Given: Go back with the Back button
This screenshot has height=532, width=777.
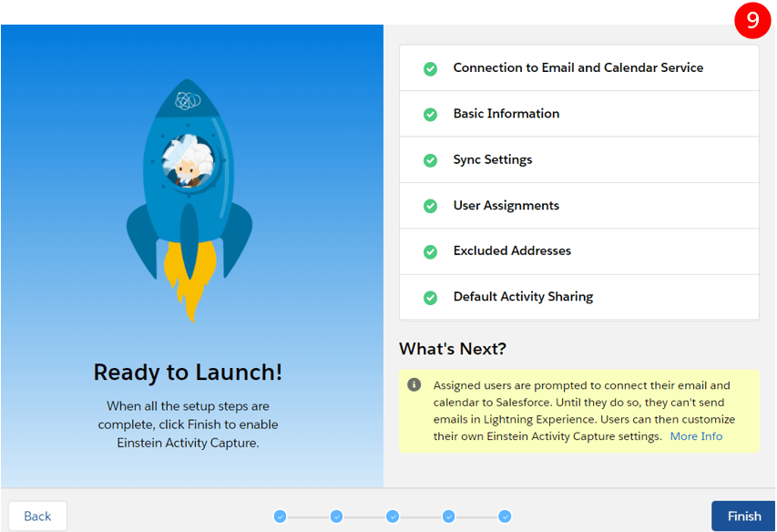Looking at the screenshot, I should tap(37, 517).
